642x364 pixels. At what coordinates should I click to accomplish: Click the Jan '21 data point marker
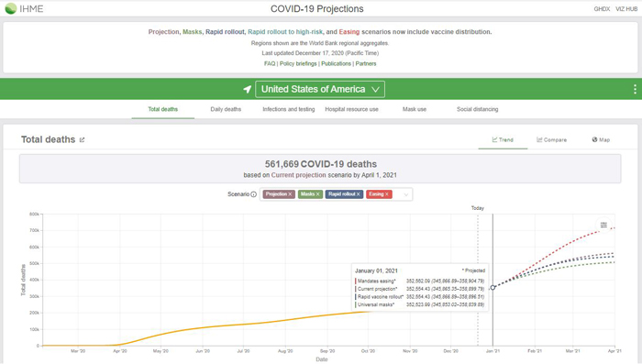point(493,287)
